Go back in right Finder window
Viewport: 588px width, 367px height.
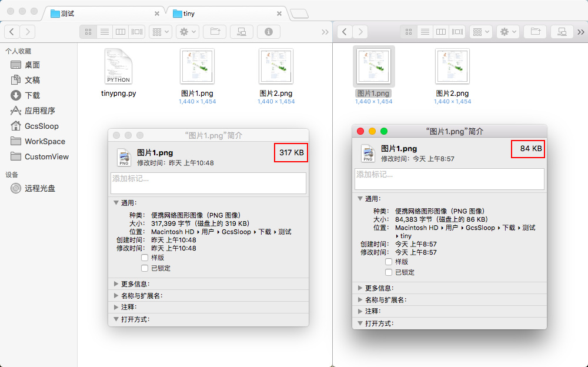pyautogui.click(x=345, y=32)
